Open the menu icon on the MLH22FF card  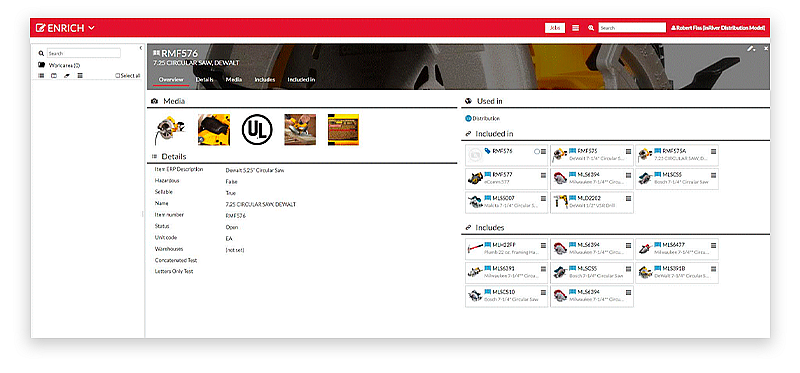pyautogui.click(x=543, y=245)
